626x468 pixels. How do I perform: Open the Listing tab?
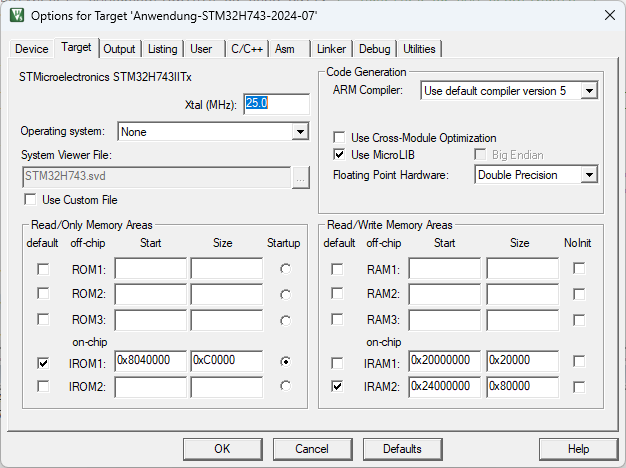(162, 49)
